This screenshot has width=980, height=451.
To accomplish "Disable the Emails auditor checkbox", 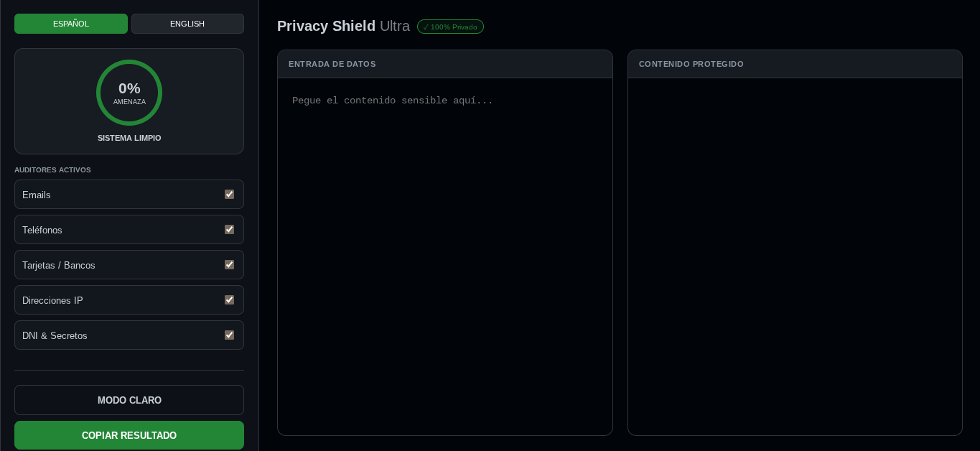I will pyautogui.click(x=229, y=194).
